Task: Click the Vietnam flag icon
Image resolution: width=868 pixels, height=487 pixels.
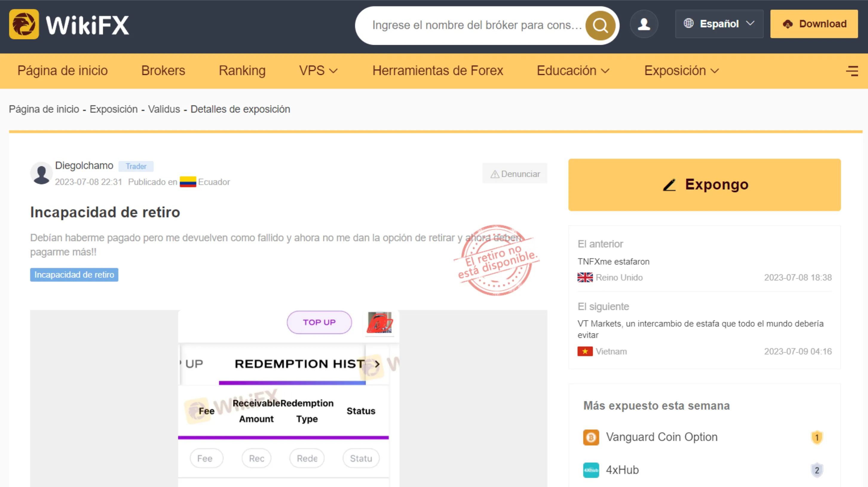Action: 585,351
